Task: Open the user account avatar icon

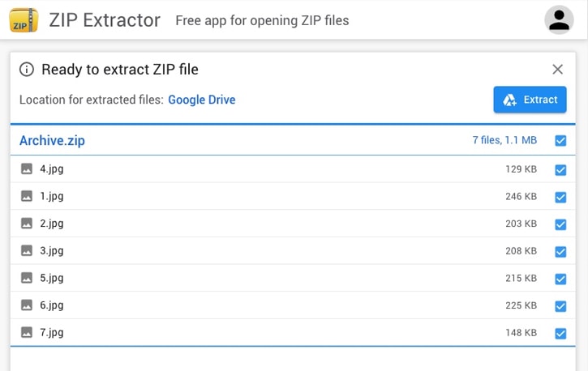Action: point(559,20)
